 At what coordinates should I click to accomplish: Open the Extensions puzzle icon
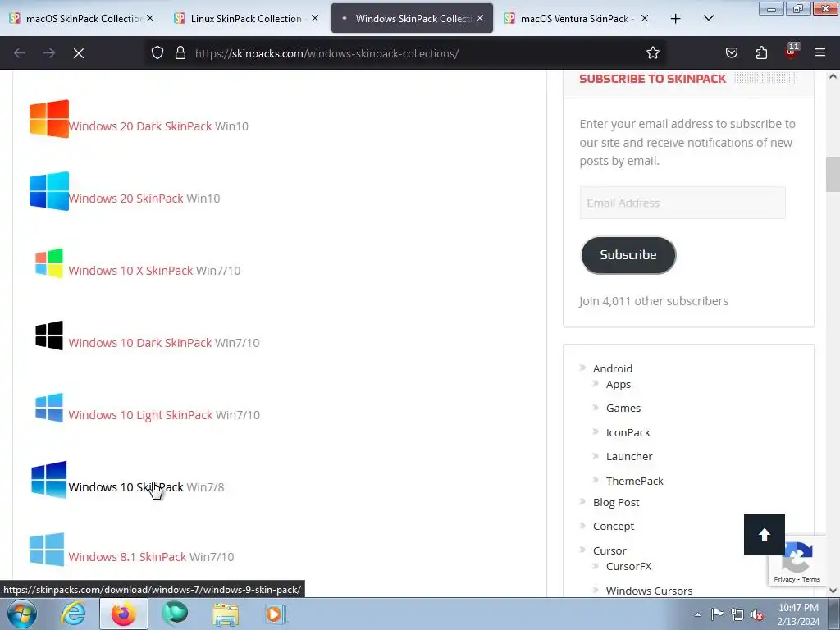(x=761, y=53)
